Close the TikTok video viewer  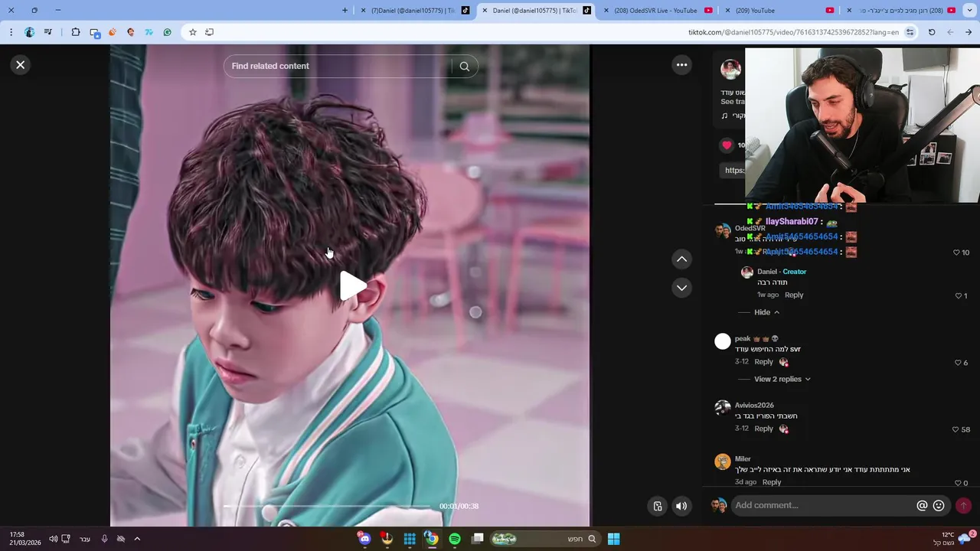(x=21, y=65)
